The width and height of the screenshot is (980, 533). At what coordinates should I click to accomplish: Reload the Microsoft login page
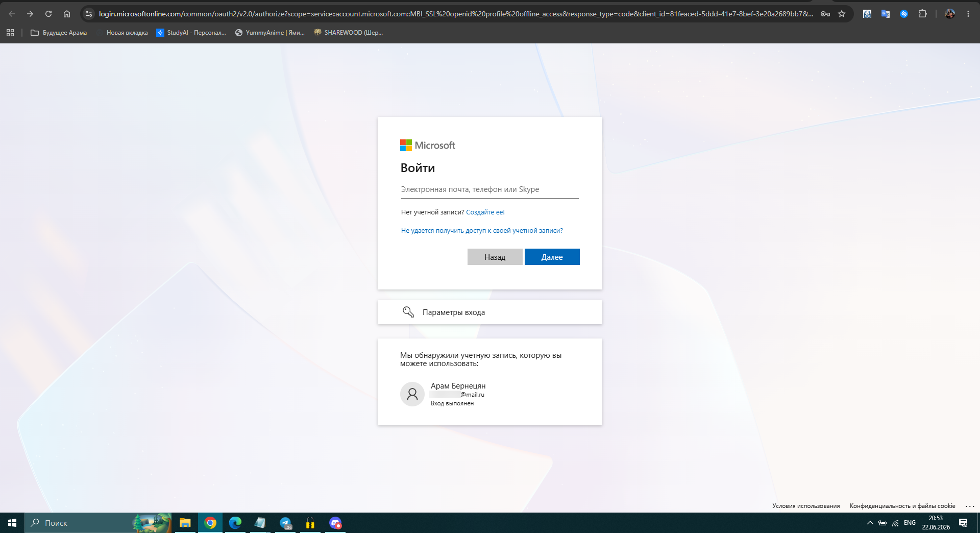click(x=48, y=14)
